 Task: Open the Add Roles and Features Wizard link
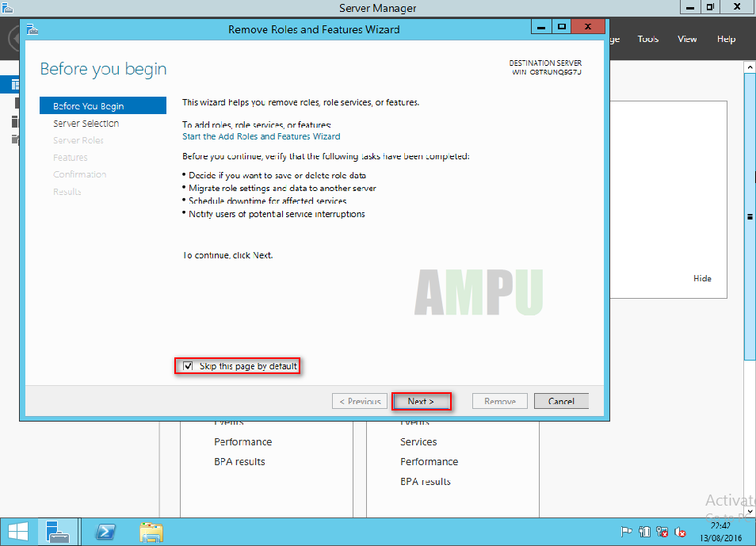(262, 136)
